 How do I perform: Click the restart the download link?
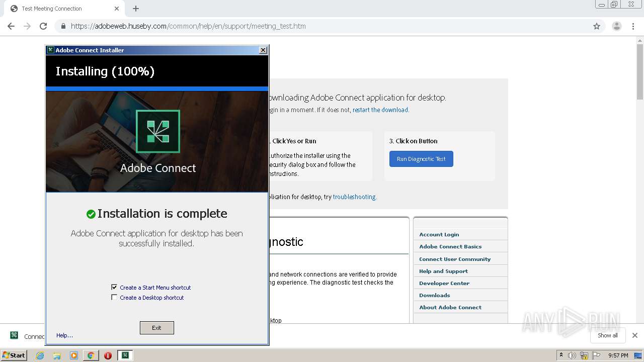click(x=380, y=110)
